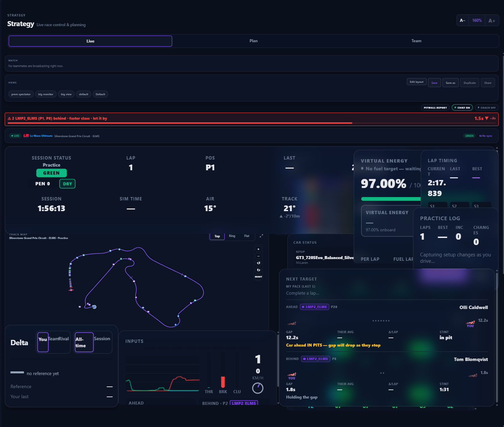
Task: Rotate track map counter-clockwise
Action: point(258,263)
